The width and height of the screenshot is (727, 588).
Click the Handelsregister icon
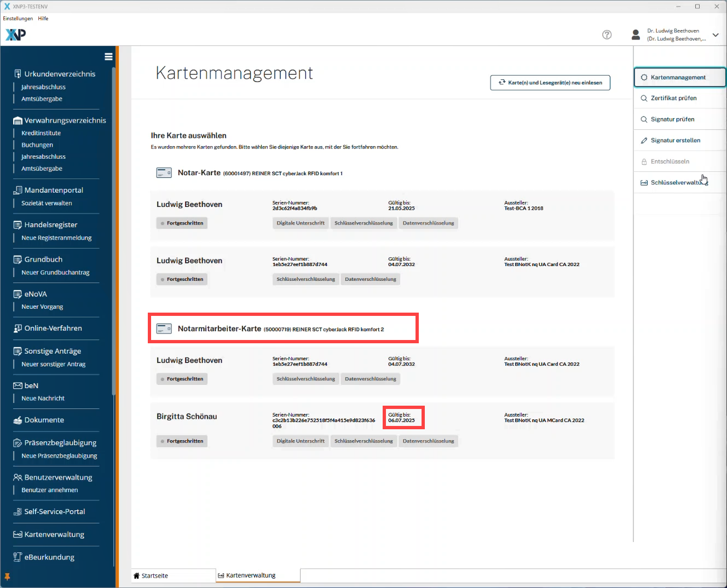[18, 224]
